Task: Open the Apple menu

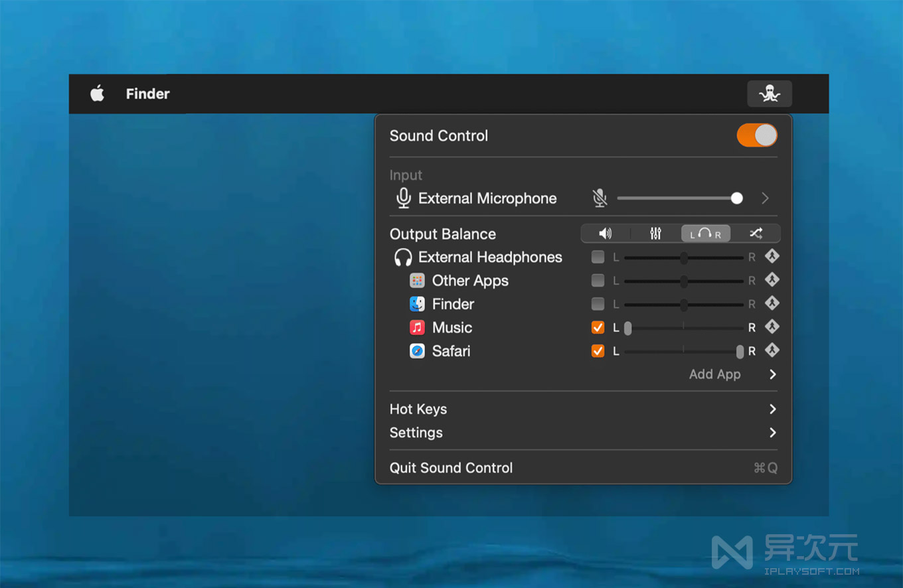Action: pos(98,94)
